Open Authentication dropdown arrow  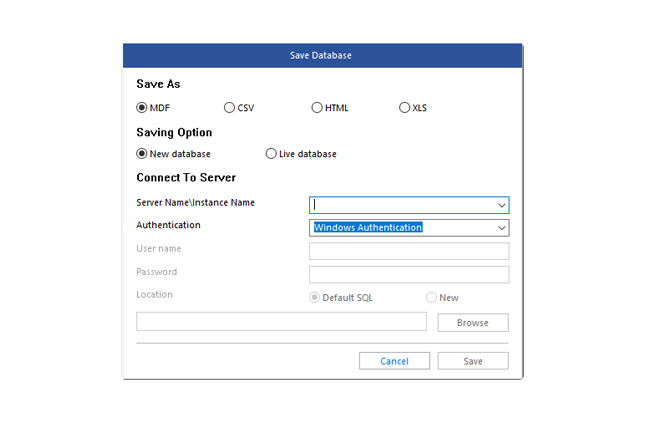click(501, 228)
